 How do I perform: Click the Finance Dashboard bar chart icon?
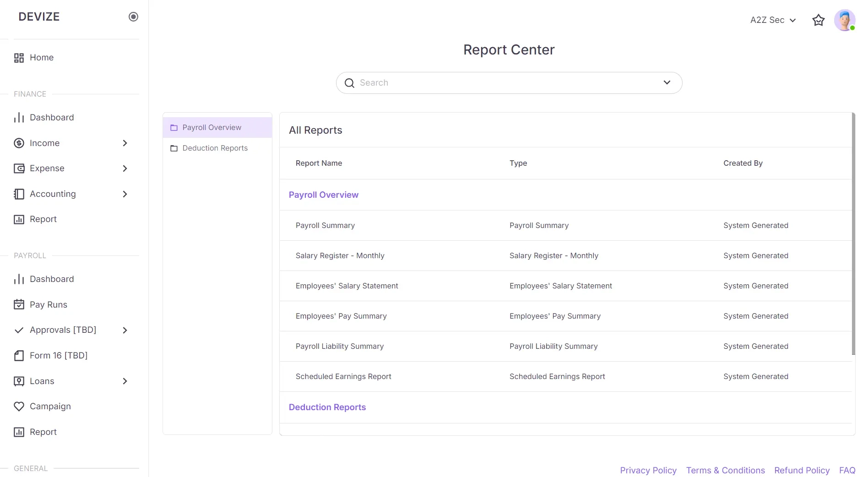(19, 118)
